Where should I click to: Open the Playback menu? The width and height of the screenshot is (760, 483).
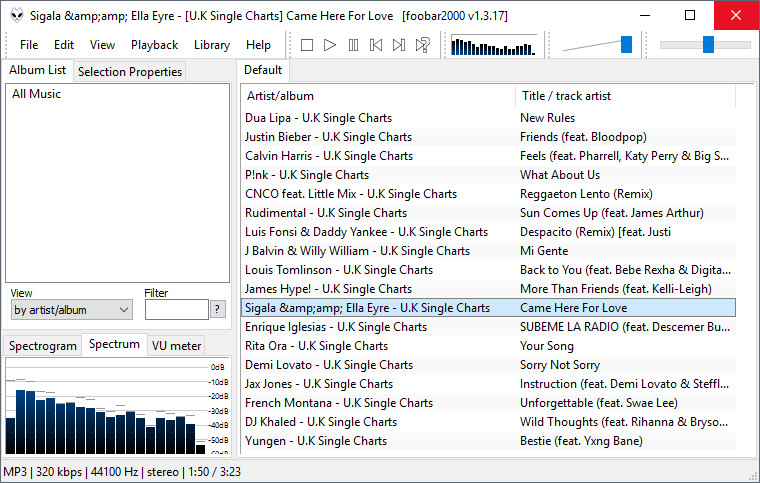154,45
